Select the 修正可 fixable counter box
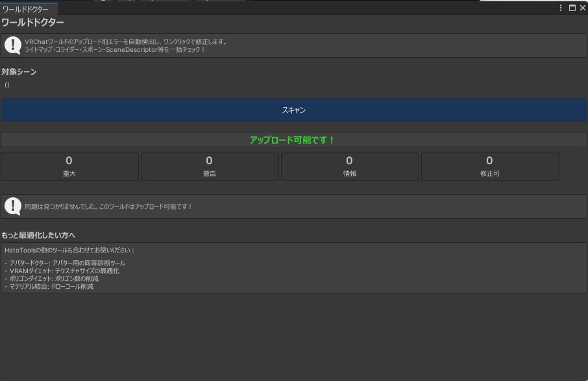Viewport: 588px width, 381px height. coord(489,166)
